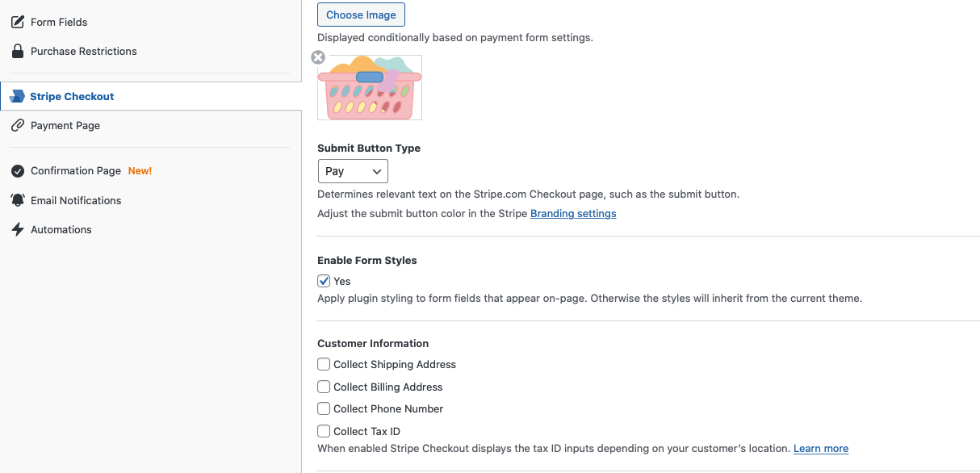Open the Submit Button Type dropdown

[x=353, y=171]
